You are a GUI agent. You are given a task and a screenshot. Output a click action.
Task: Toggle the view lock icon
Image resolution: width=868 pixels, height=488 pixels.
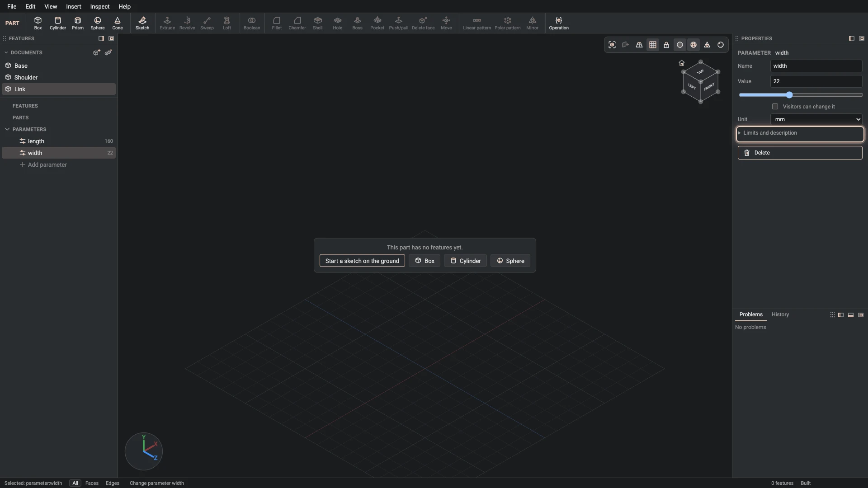tap(666, 45)
